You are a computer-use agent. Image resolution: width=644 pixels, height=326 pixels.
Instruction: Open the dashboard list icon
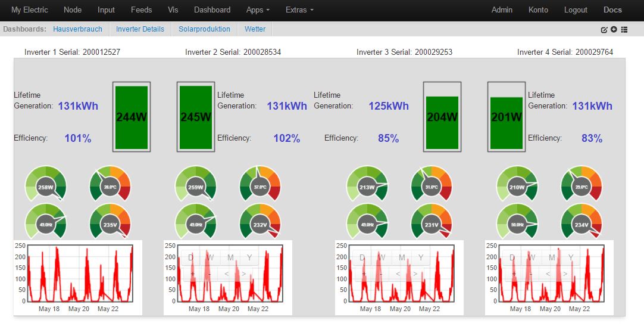click(624, 29)
